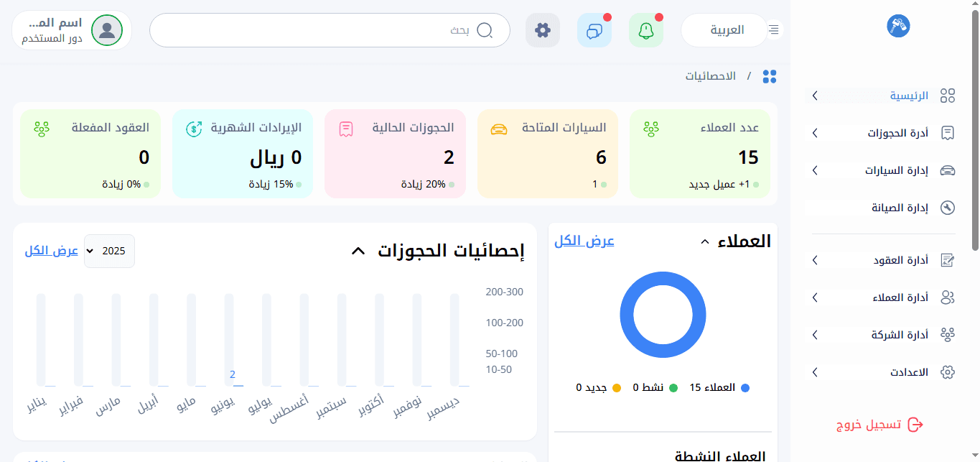Viewport: 980px width, 462px height.
Task: Click the settings gear in top bar
Action: (543, 30)
